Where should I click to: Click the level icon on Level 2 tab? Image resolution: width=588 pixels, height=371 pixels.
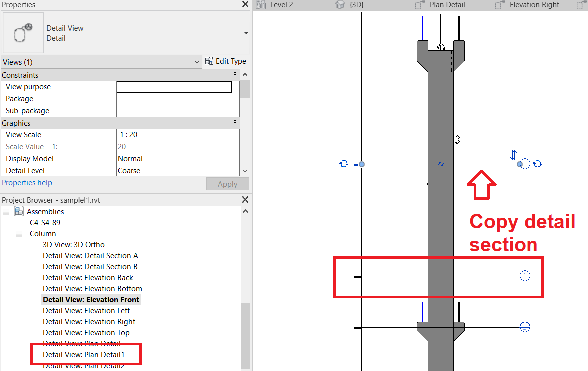pos(260,5)
